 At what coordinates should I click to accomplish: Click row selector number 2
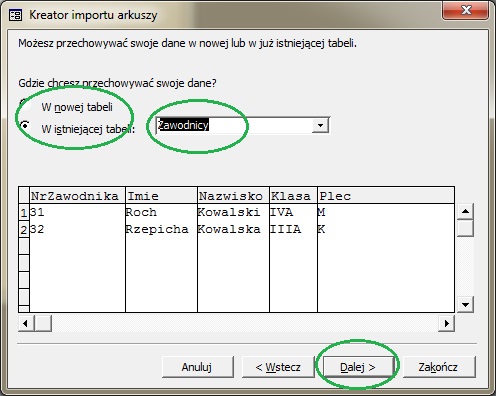pyautogui.click(x=24, y=230)
